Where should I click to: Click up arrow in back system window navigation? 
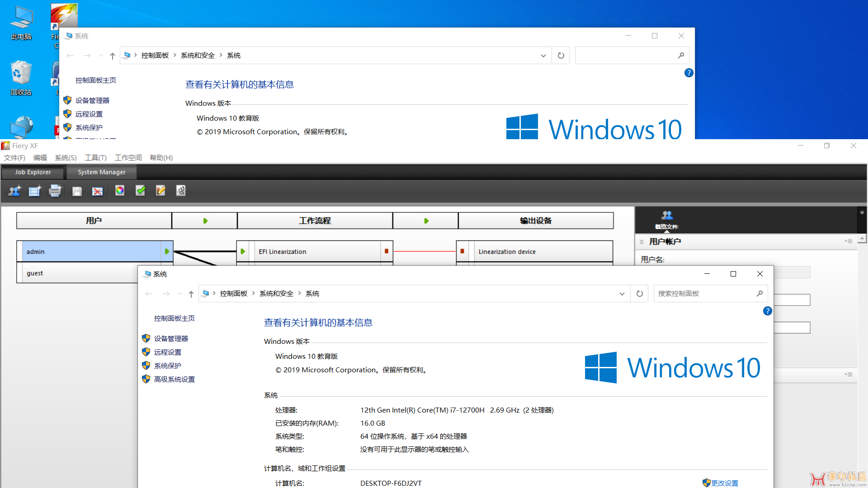[x=113, y=56]
